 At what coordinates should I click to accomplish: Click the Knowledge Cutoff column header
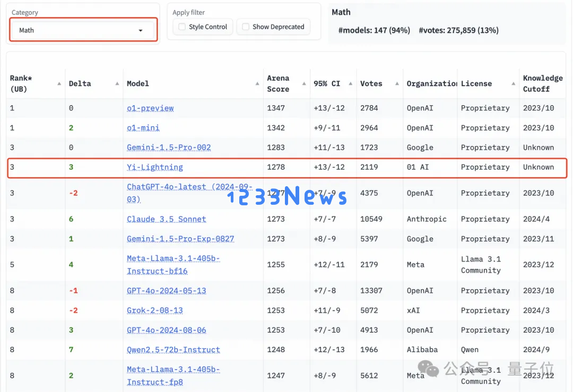[543, 84]
